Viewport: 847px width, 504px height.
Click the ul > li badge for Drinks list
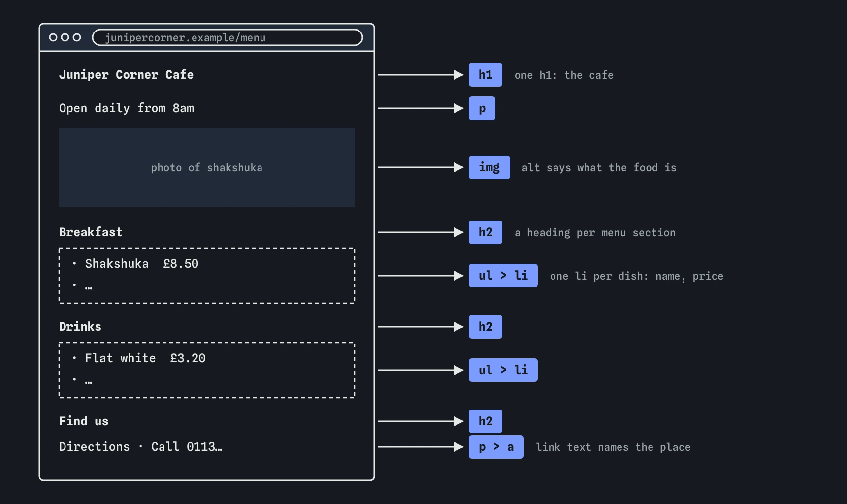pyautogui.click(x=503, y=370)
